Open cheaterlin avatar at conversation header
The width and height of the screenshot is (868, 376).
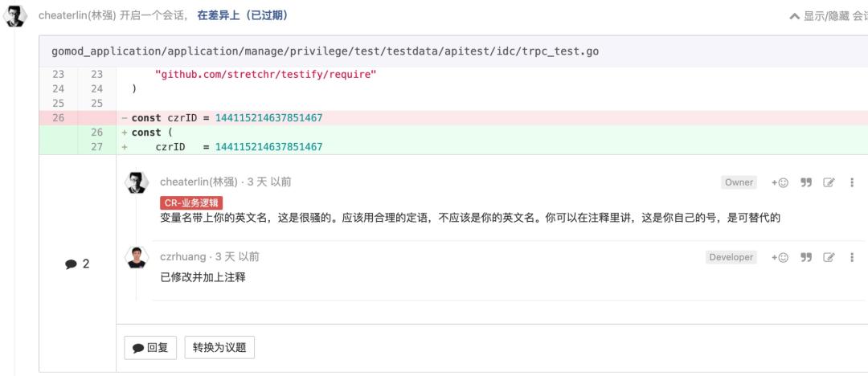point(15,17)
